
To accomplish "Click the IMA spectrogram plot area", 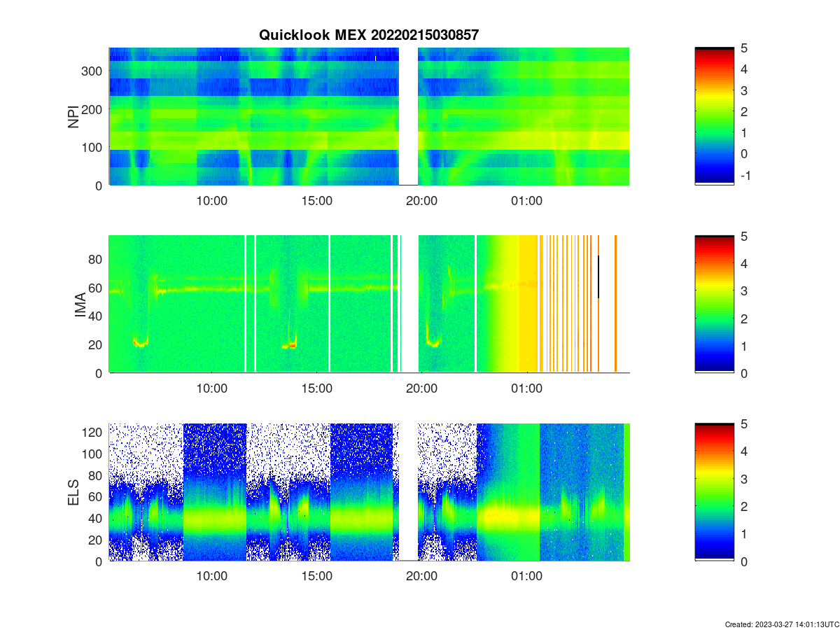I will (369, 304).
